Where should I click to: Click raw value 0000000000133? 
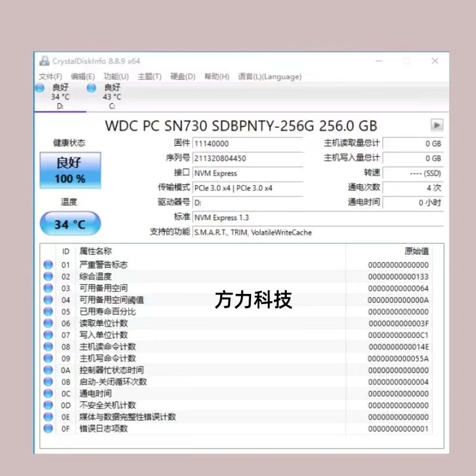click(x=398, y=277)
